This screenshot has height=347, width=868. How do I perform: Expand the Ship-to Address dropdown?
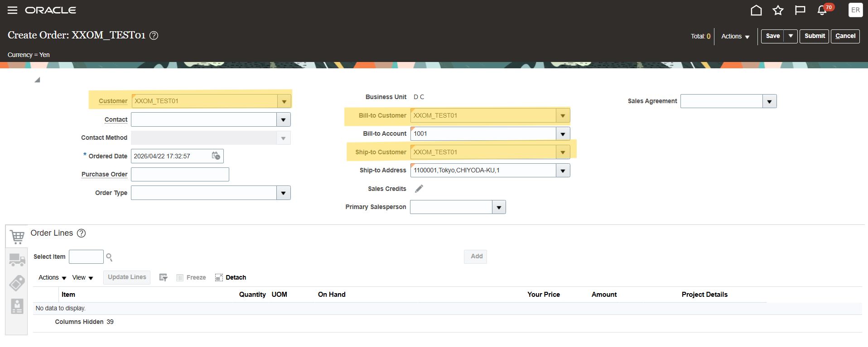click(x=563, y=170)
